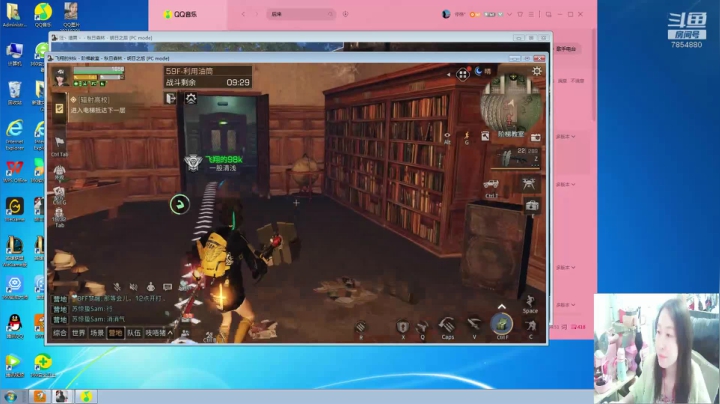Expand the 吱唔猪 chat channel chevron
This screenshot has height=404, width=720.
pos(170,333)
